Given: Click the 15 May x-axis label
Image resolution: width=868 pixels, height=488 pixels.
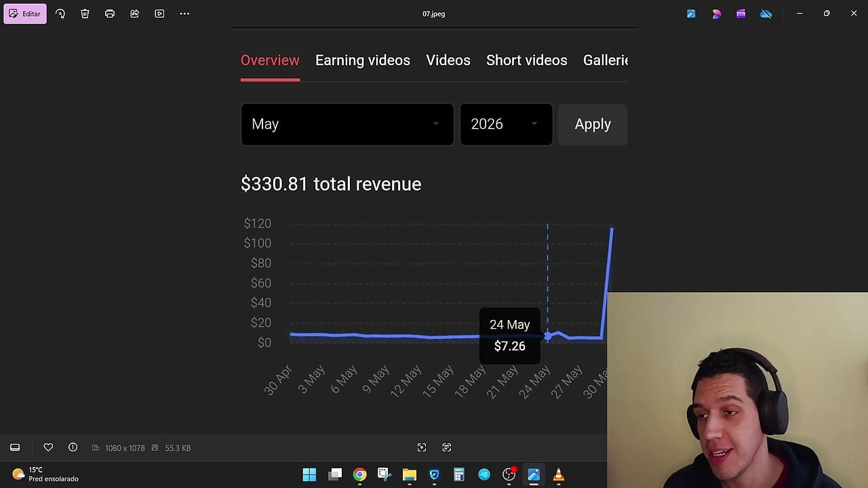Looking at the screenshot, I should click(439, 382).
